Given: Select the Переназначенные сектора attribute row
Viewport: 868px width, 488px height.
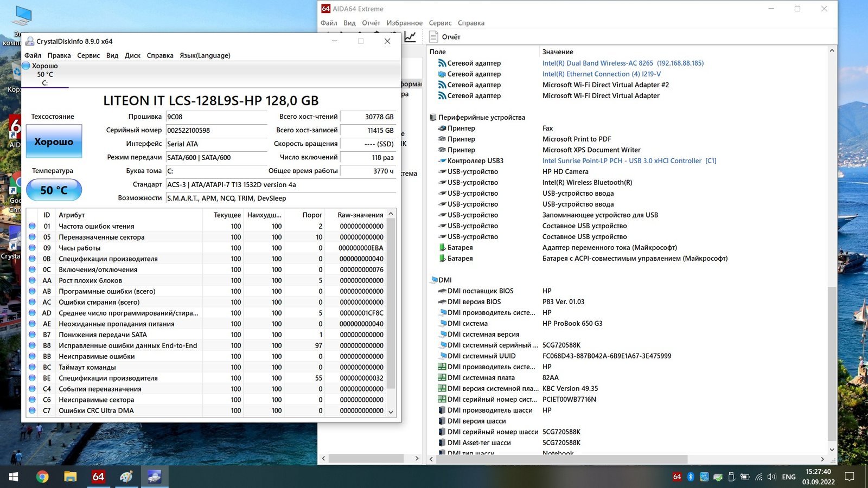Looking at the screenshot, I should pyautogui.click(x=206, y=237).
